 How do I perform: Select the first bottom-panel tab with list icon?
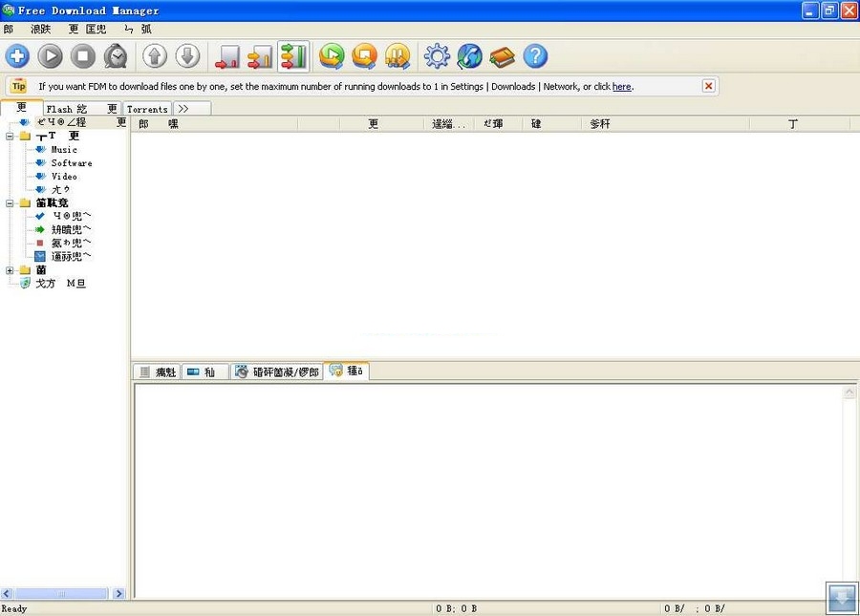(158, 372)
